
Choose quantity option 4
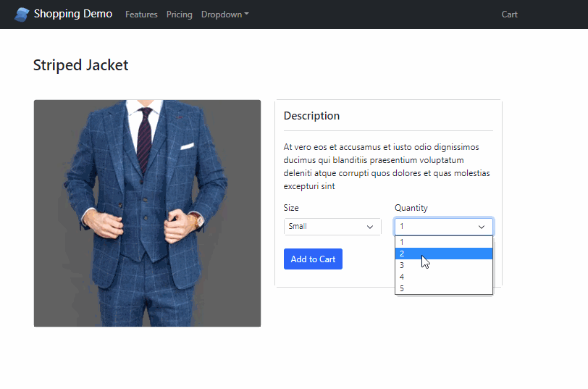click(x=444, y=277)
